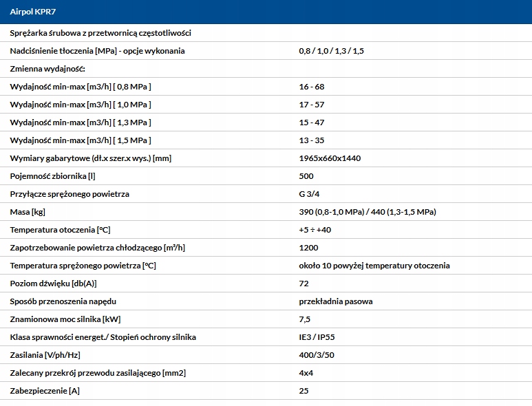Click the 1200 cooling air value

pos(308,248)
